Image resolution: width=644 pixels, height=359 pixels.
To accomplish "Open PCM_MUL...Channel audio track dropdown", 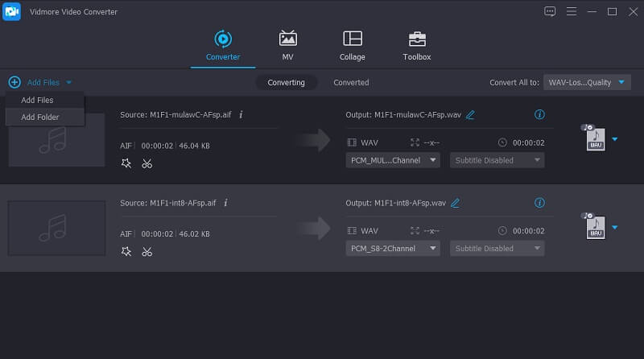I will 393,160.
